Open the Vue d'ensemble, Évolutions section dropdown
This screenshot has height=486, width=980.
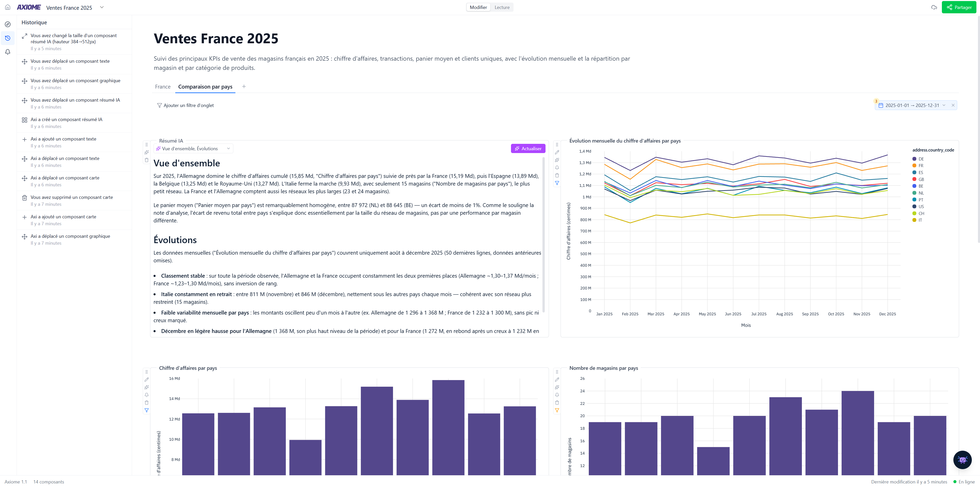[193, 148]
